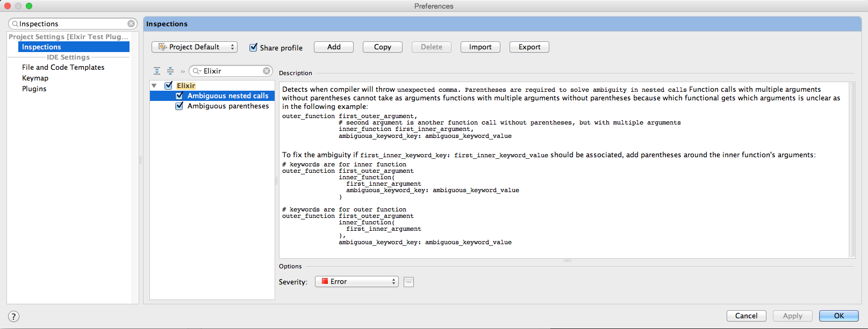Select Plugins in the settings list

34,89
